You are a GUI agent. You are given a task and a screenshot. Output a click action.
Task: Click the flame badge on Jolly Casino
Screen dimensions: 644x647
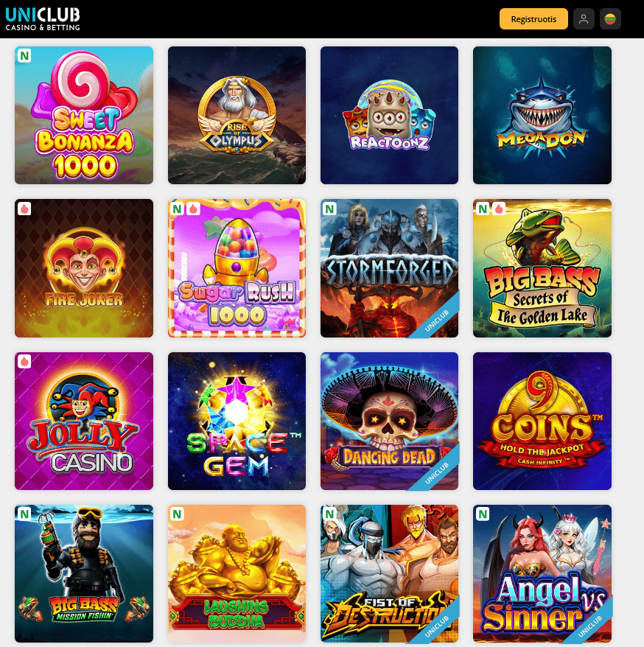(24, 362)
